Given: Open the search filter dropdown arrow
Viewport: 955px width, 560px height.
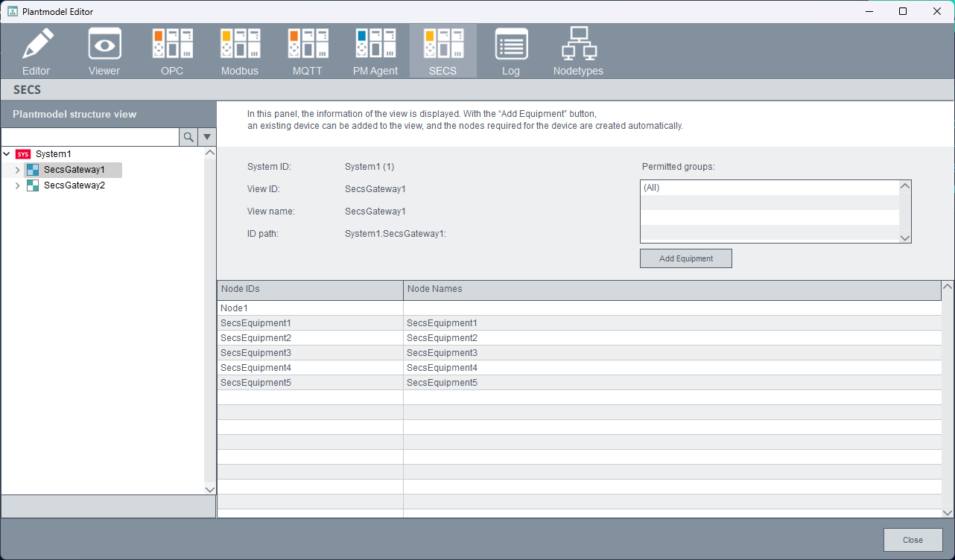Looking at the screenshot, I should (207, 137).
